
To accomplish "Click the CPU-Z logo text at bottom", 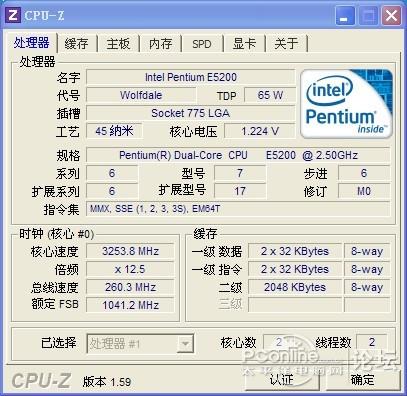I will 41,380.
